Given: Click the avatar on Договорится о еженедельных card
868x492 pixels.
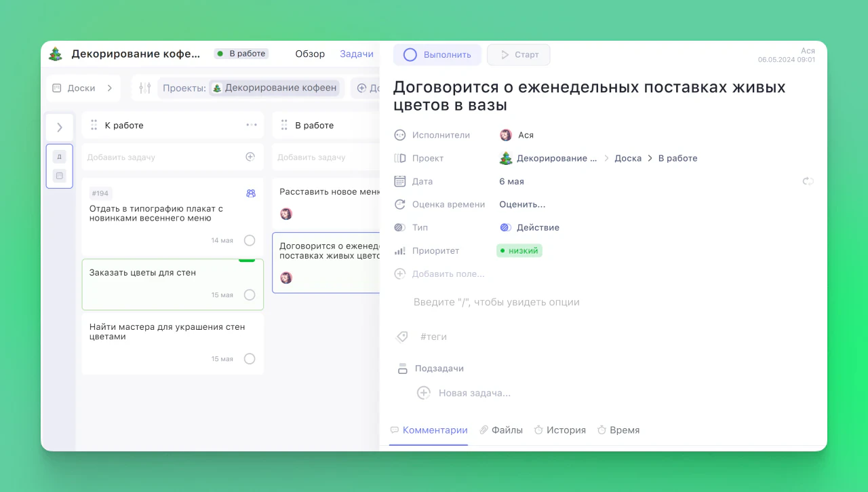Looking at the screenshot, I should click(286, 278).
